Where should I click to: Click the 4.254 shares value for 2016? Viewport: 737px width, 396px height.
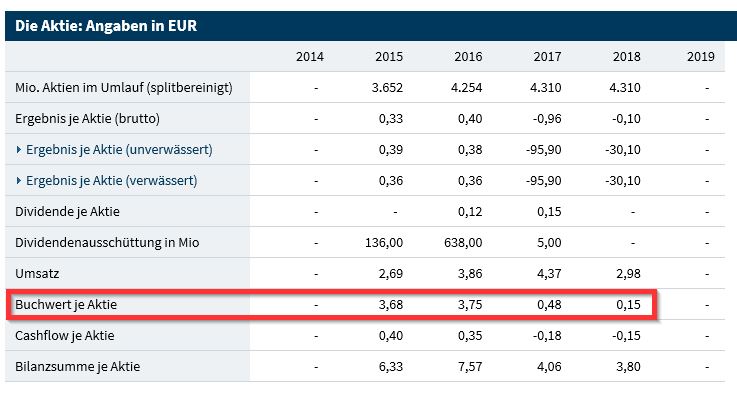(x=467, y=87)
